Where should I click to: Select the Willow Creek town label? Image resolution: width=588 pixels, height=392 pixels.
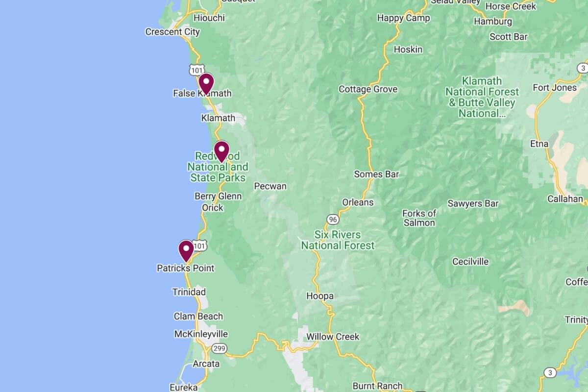tap(333, 337)
